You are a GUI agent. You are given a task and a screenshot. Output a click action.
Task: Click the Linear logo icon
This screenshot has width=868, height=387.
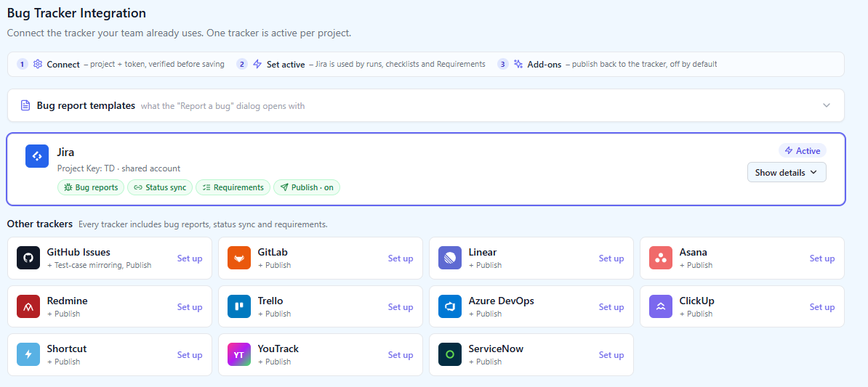tap(450, 258)
